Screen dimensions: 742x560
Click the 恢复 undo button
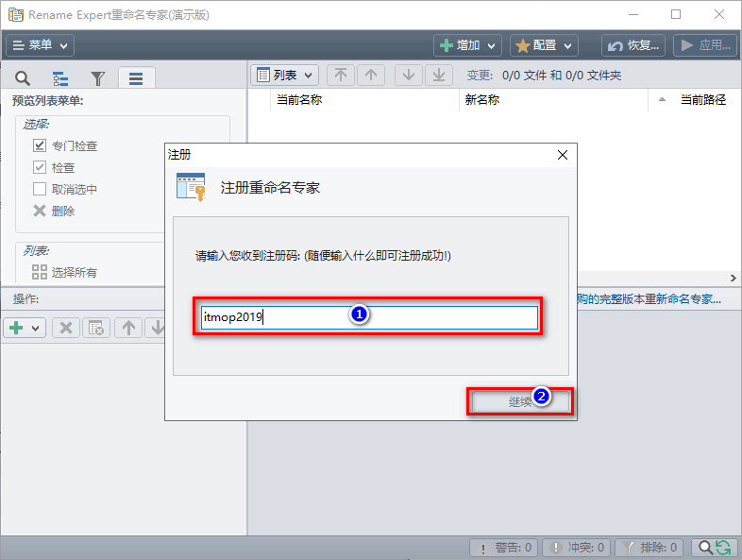click(x=633, y=45)
